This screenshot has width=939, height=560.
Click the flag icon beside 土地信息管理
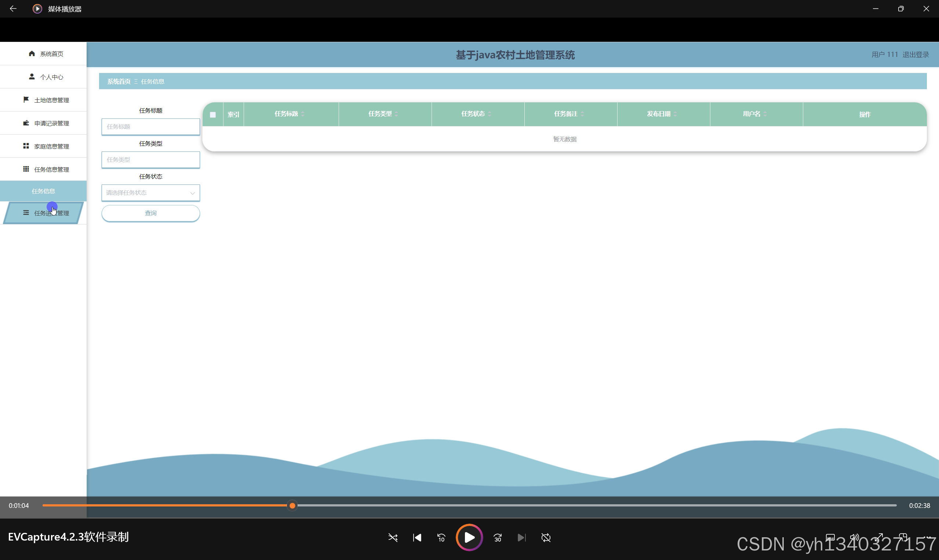[26, 100]
